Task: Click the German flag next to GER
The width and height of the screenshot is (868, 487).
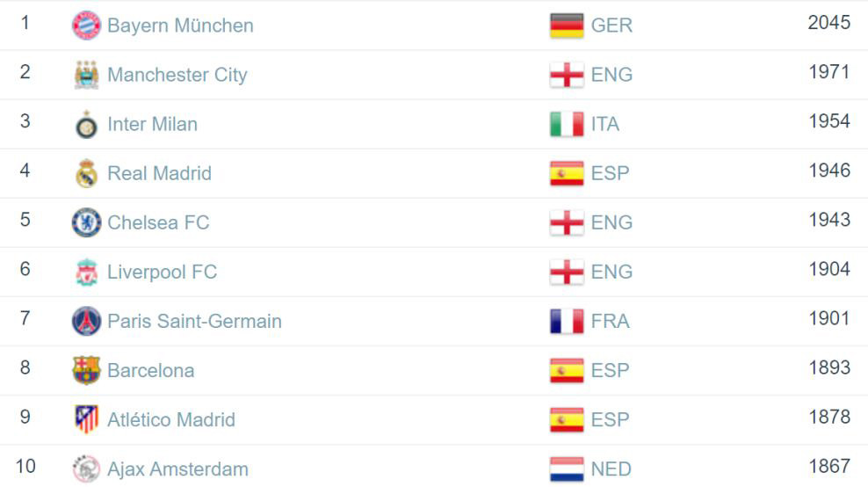Action: coord(567,25)
